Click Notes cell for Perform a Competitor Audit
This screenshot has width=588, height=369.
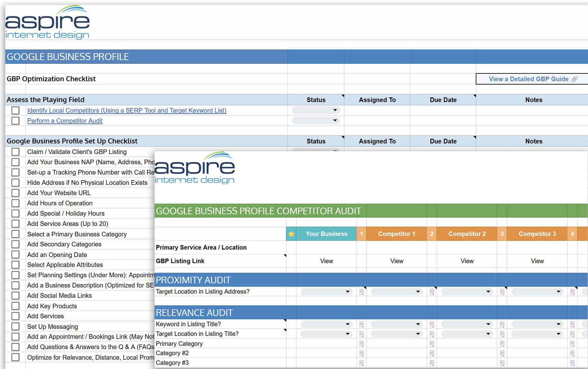point(532,121)
